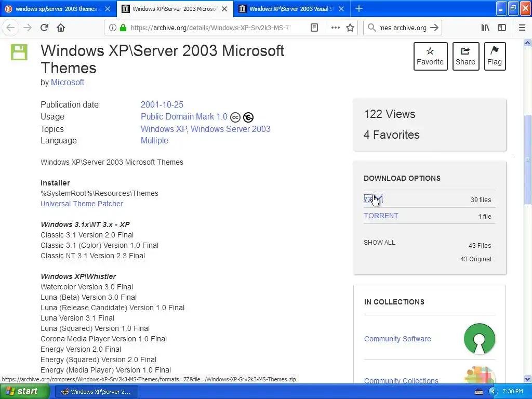The height and width of the screenshot is (399, 532).
Task: Click the vertical scrollbar thumb
Action: tap(527, 159)
